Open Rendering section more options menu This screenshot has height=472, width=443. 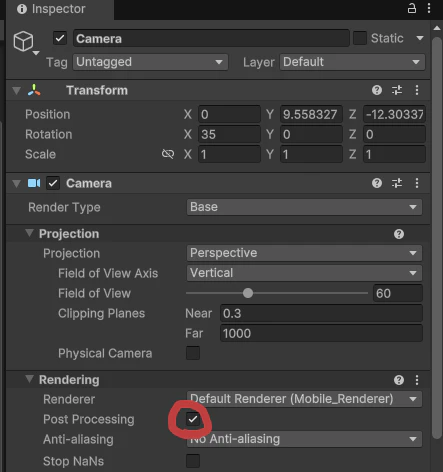point(417,380)
